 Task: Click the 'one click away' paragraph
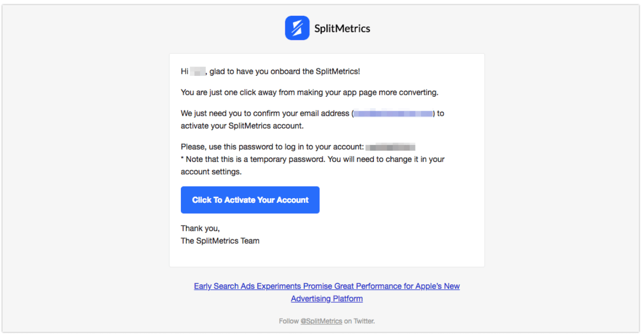click(x=309, y=92)
